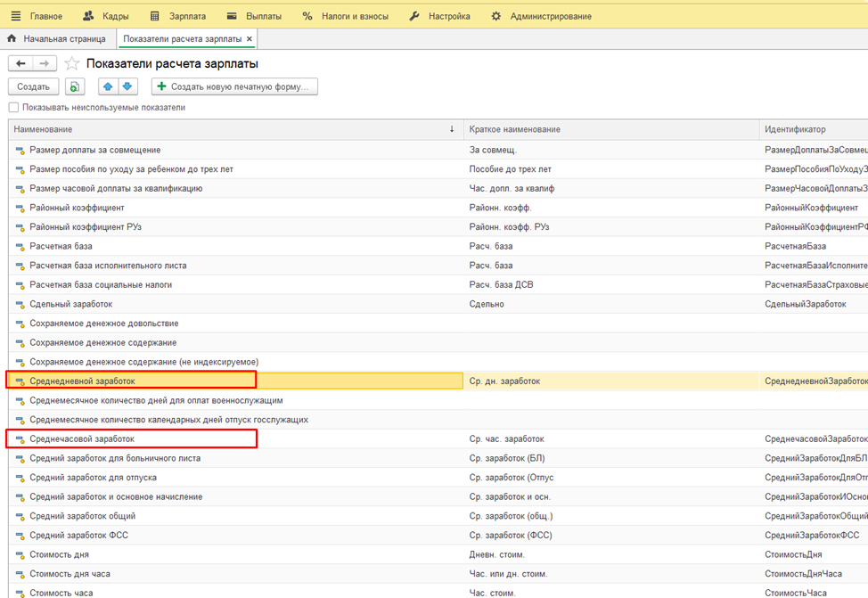Open the Зарплата menu
This screenshot has height=598, width=868.
(178, 16)
